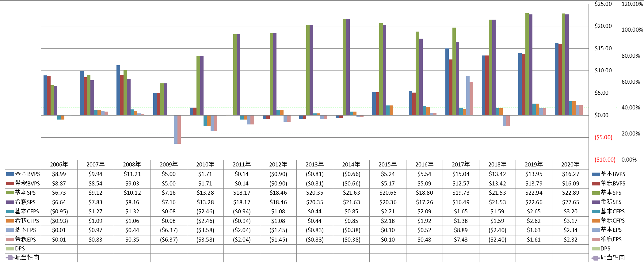The height and width of the screenshot is (263, 644).
Task: Select the $22.89 cell for 2020 基本SPS
Action: (570, 193)
